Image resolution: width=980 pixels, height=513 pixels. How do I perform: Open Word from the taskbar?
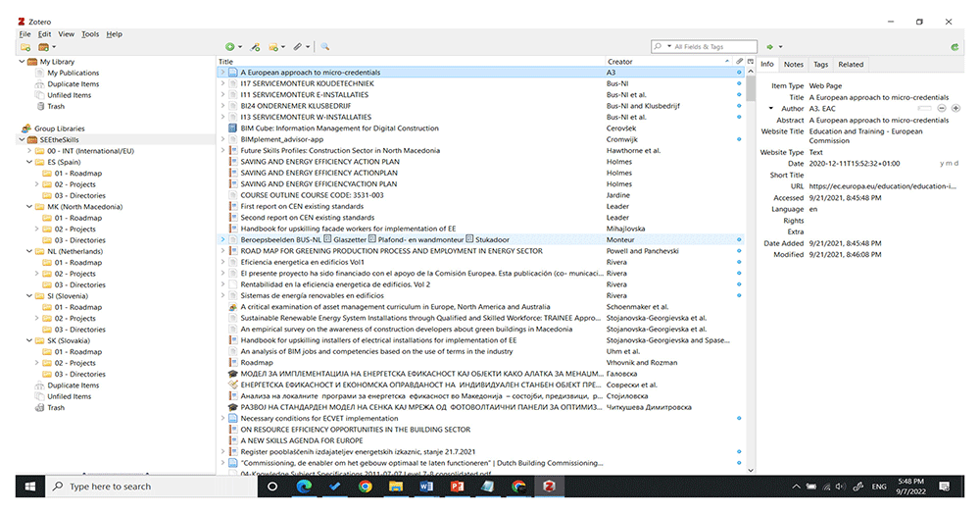pos(426,487)
